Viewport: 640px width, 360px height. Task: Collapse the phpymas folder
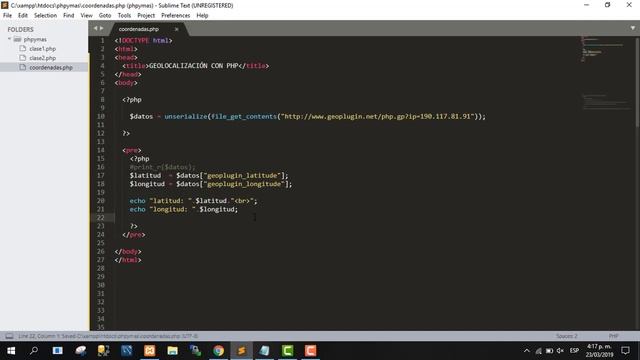(x=9, y=39)
